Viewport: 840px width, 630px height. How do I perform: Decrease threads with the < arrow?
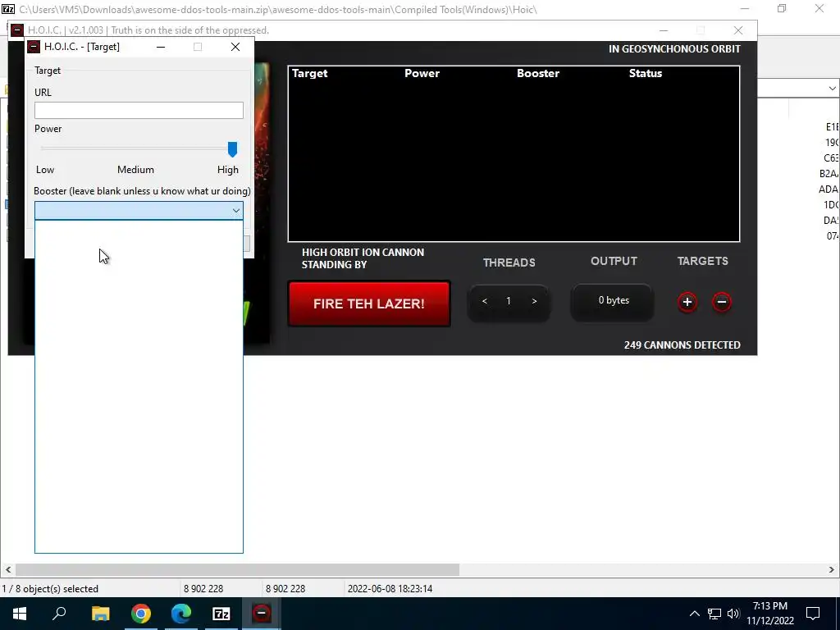pyautogui.click(x=484, y=301)
